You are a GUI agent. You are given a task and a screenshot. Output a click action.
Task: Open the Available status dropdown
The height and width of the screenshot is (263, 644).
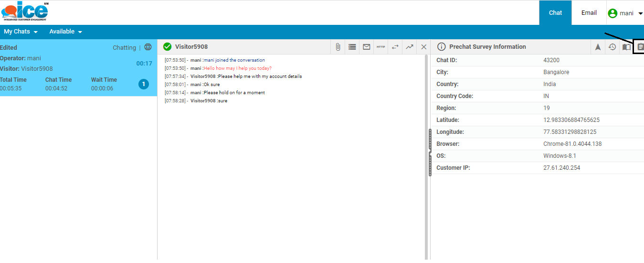pos(66,32)
